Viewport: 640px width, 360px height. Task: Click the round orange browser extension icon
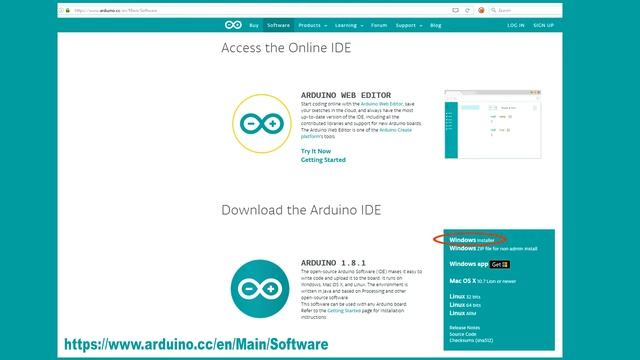click(x=481, y=10)
